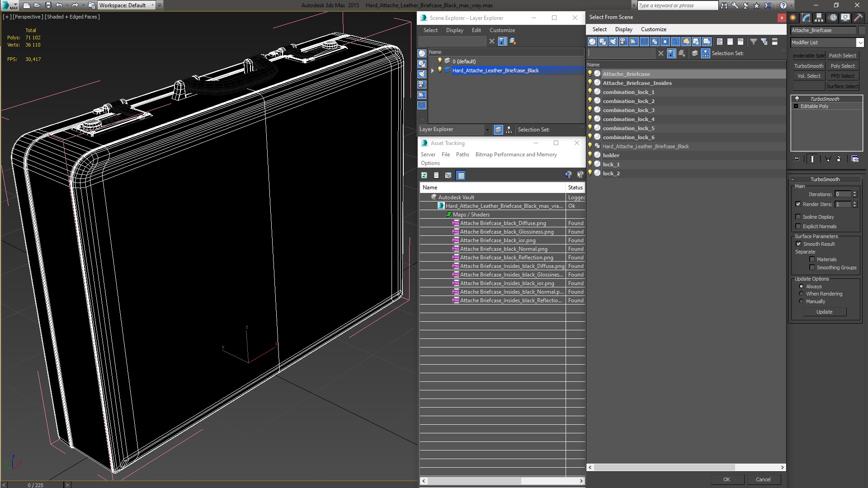Toggle Display Geometry sphere filter icon

592,42
